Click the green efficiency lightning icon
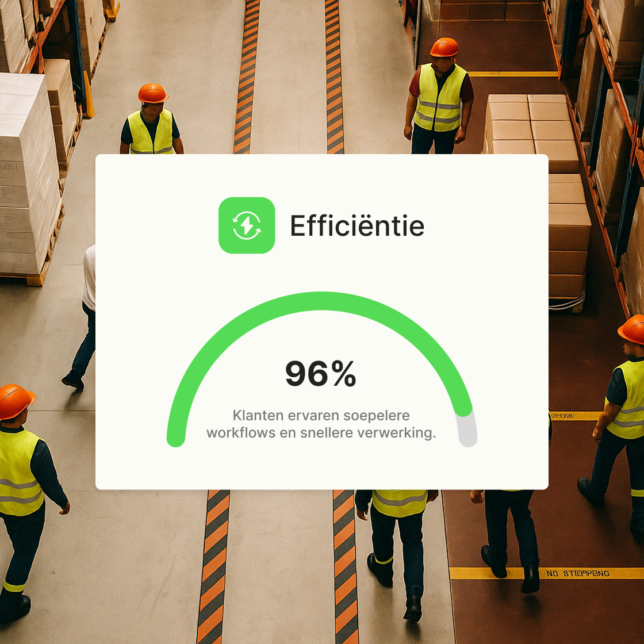This screenshot has height=644, width=644. click(247, 225)
